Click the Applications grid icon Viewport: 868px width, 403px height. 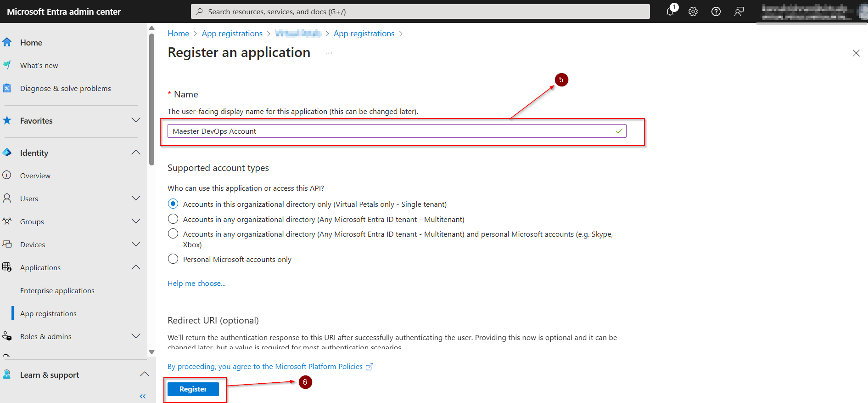[7, 267]
